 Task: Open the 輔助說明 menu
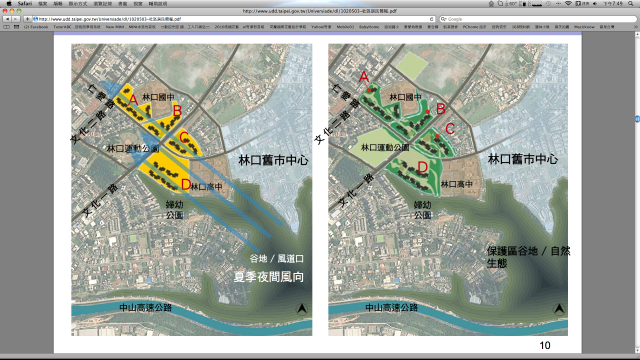pos(158,3)
